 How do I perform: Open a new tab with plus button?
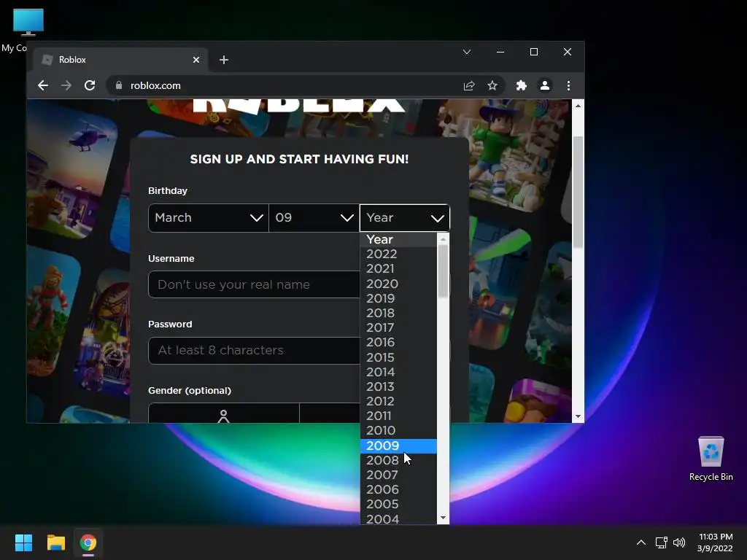224,60
